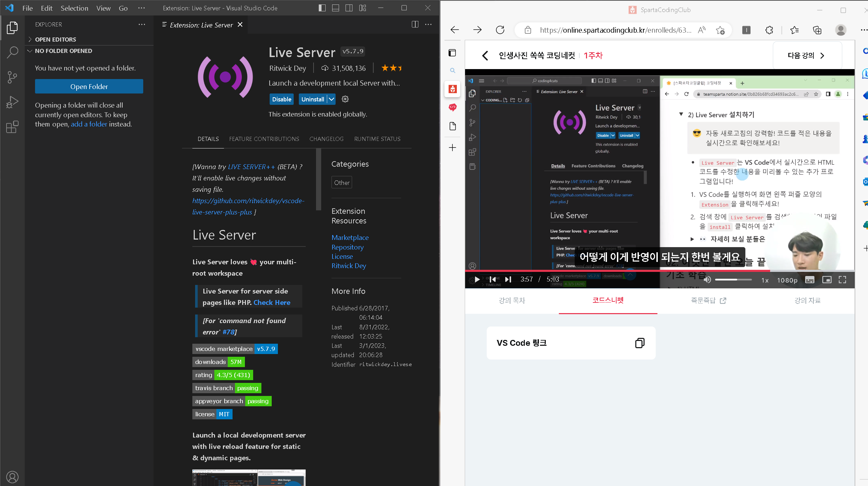Go to the next lecture 다음 강의
This screenshot has height=486, width=868.
807,55
